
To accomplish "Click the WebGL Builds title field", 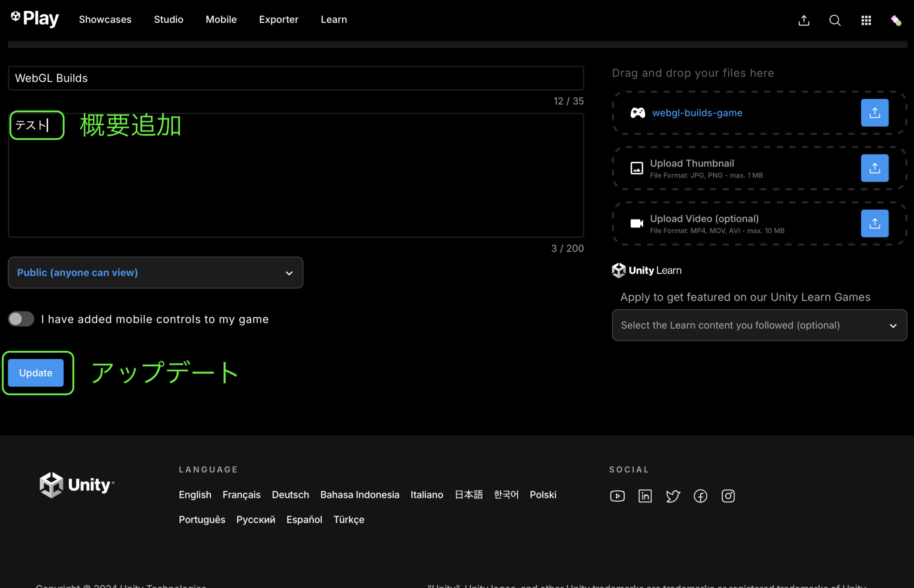I will [295, 78].
